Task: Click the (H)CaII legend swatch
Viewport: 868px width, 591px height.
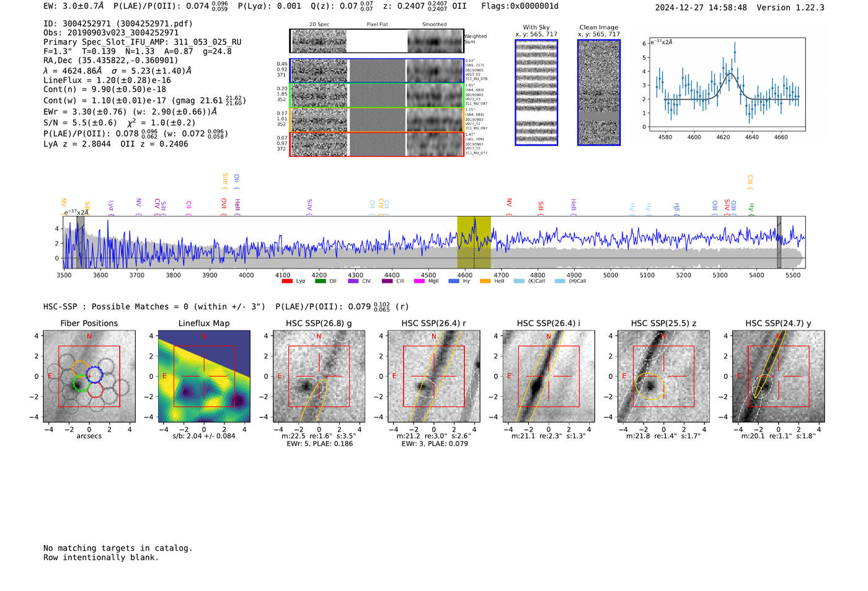Action: click(560, 281)
